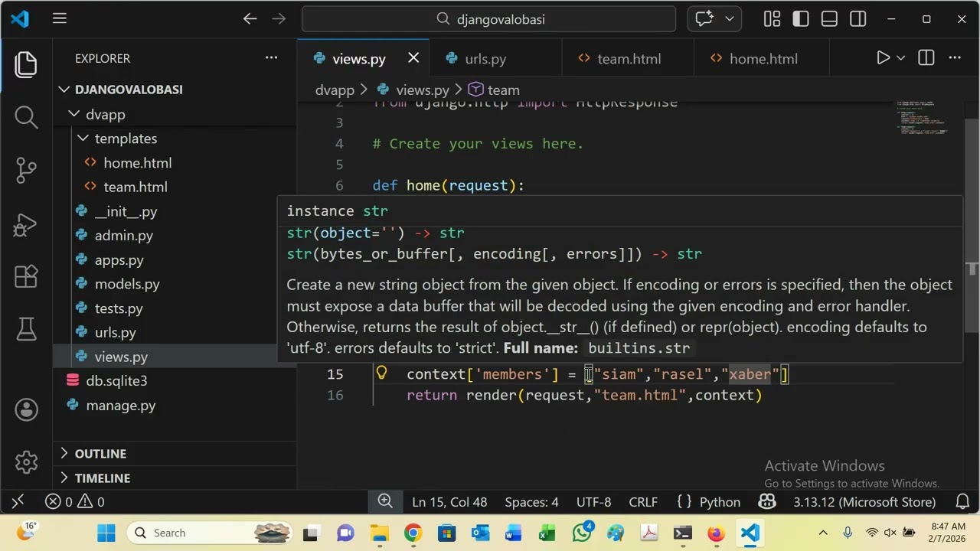Open editor More Actions ellipsis

click(955, 58)
